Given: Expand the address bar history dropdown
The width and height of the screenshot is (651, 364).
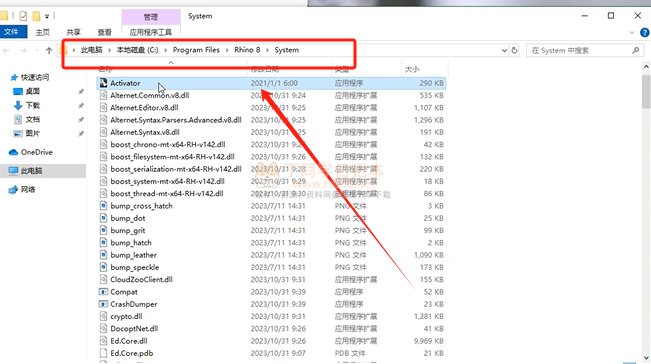Looking at the screenshot, I should (504, 50).
